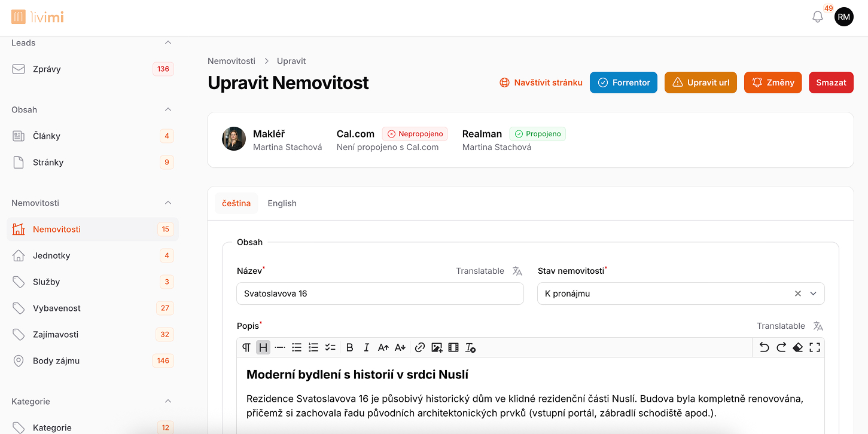Click the Navštívit stránku link

coord(541,82)
